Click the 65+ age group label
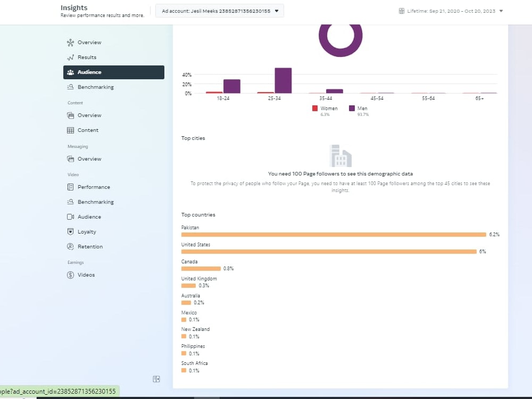Image resolution: width=532 pixels, height=399 pixels. pos(479,98)
